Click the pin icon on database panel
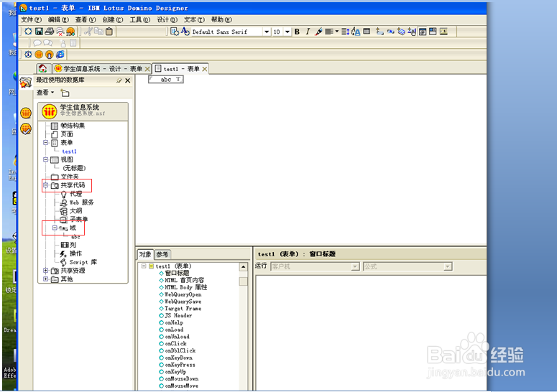This screenshot has width=557, height=392. 119,80
